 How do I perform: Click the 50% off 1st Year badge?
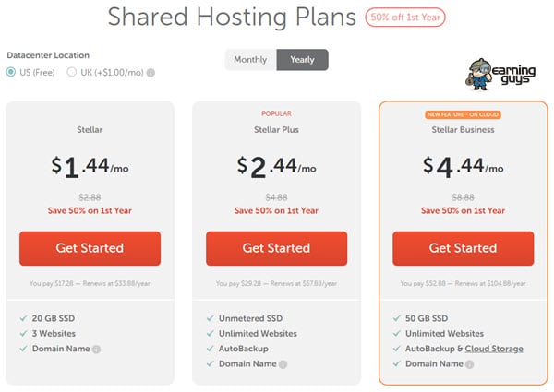pyautogui.click(x=405, y=18)
